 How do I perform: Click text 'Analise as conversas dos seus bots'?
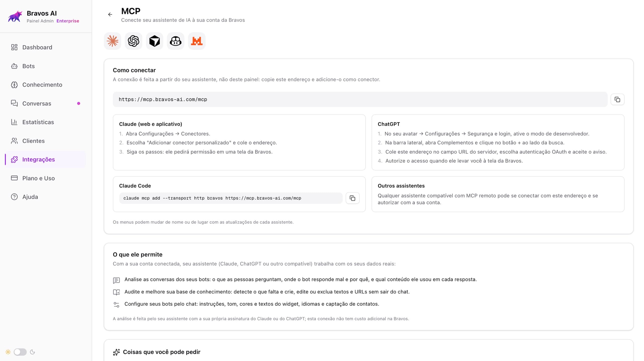[300, 279]
